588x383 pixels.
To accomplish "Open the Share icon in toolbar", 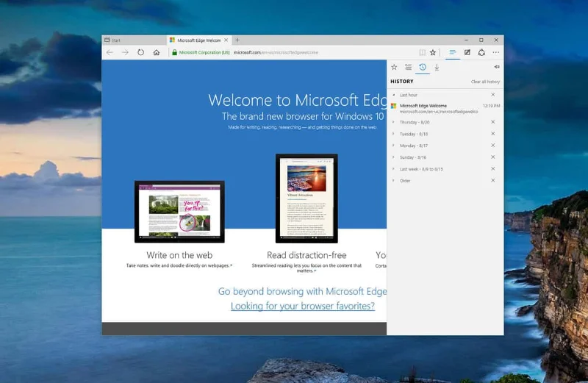I will tap(481, 52).
